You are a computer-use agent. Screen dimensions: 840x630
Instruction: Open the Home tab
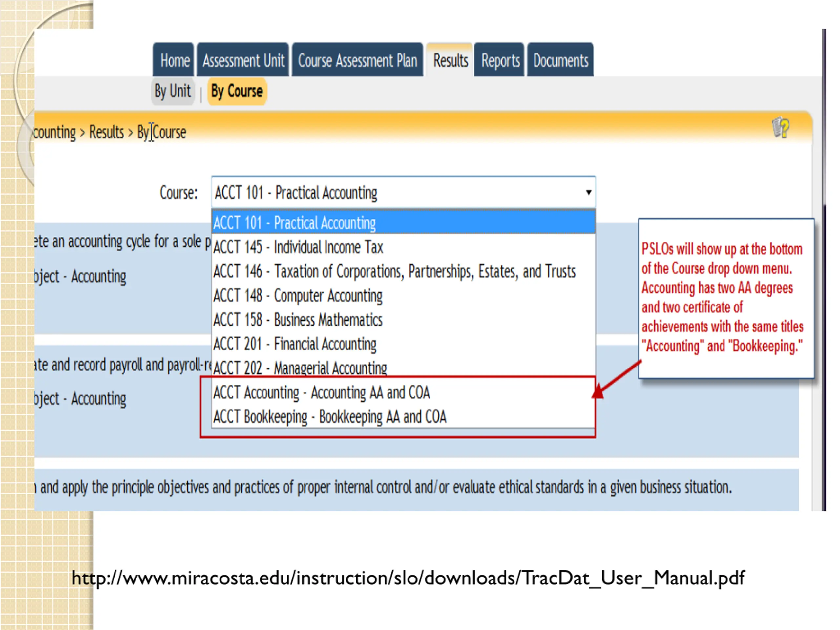174,61
